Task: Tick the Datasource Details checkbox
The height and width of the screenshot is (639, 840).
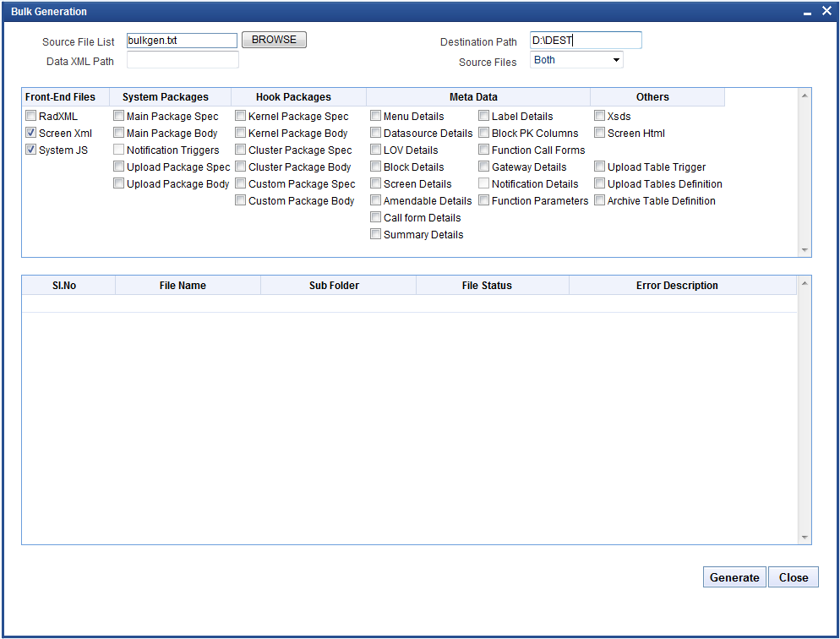Action: click(375, 133)
